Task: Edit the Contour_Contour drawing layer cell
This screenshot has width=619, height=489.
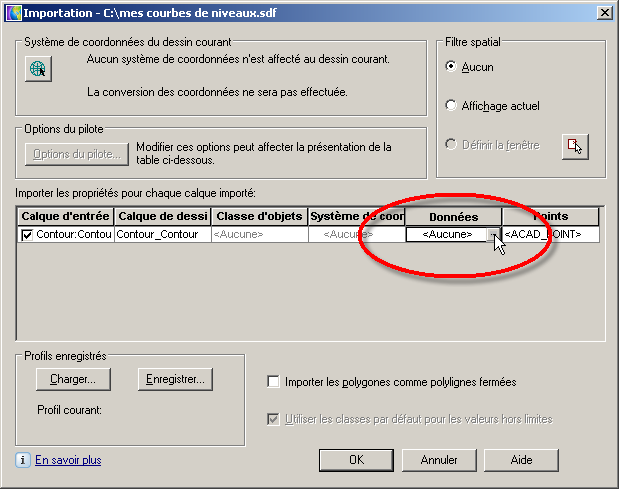Action: [x=161, y=234]
